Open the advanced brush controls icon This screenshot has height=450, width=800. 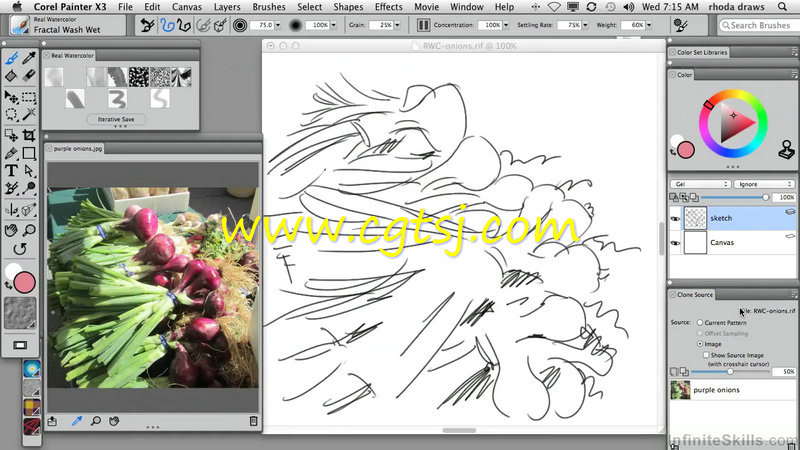click(x=680, y=25)
